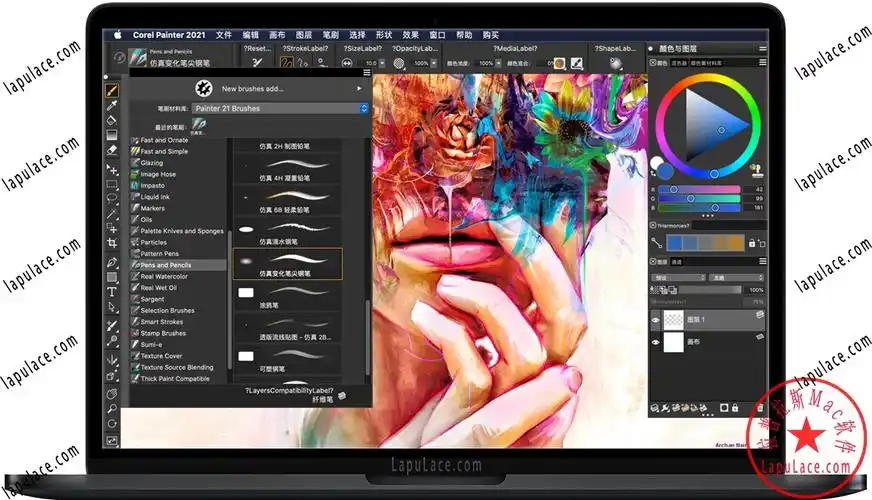Select the Layer Adjuster tool
The image size is (872, 500).
(112, 170)
